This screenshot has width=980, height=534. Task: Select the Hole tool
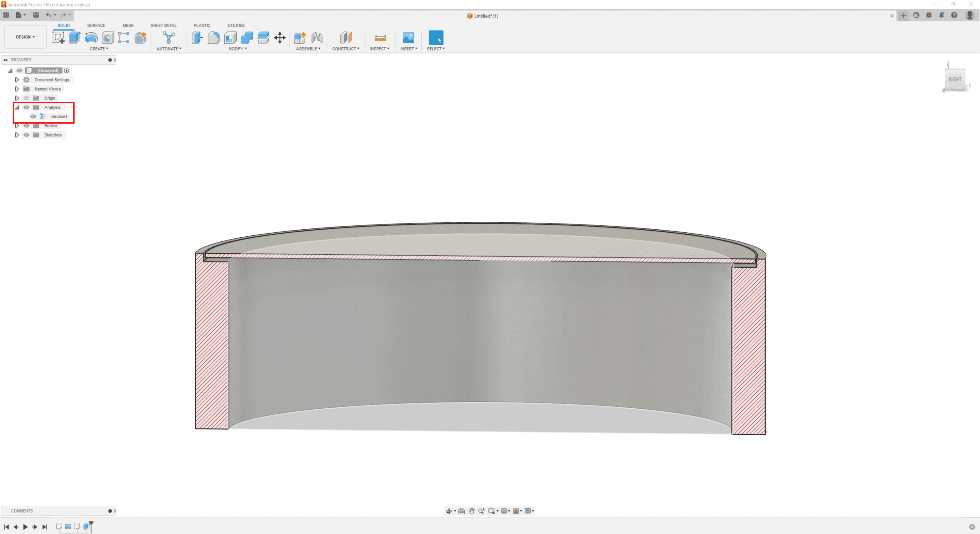click(x=108, y=38)
